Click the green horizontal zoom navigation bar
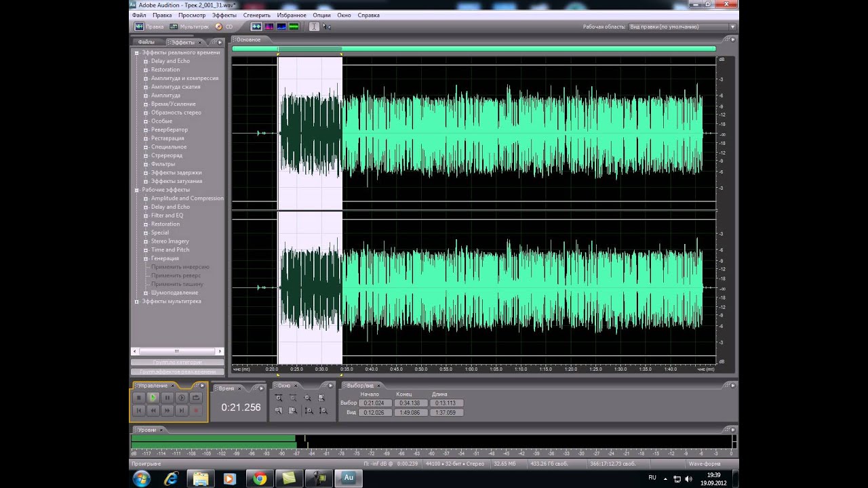 tap(473, 49)
